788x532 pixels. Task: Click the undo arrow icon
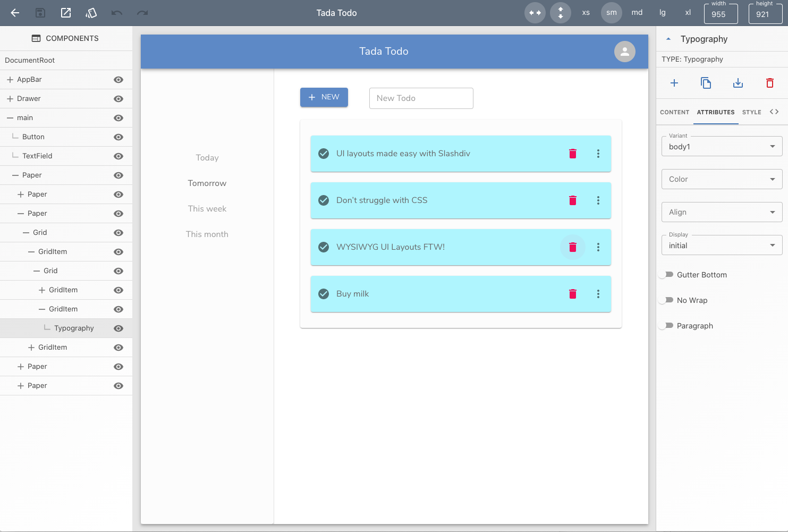117,13
